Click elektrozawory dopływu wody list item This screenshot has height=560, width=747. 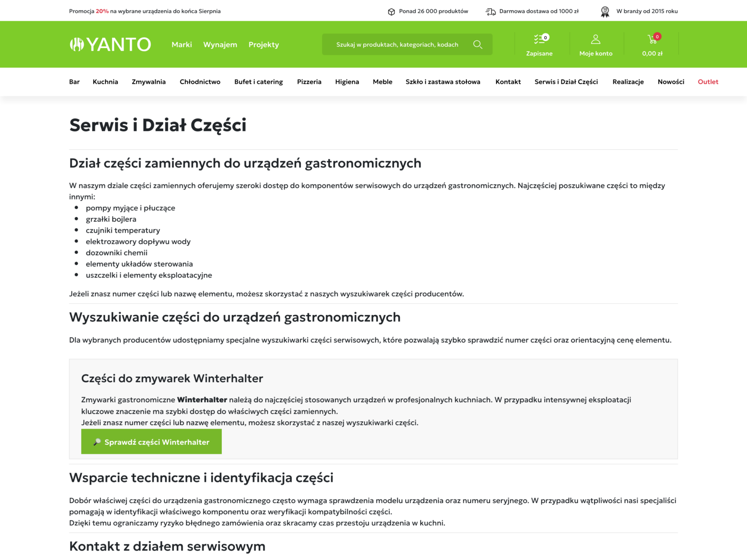[x=138, y=241]
